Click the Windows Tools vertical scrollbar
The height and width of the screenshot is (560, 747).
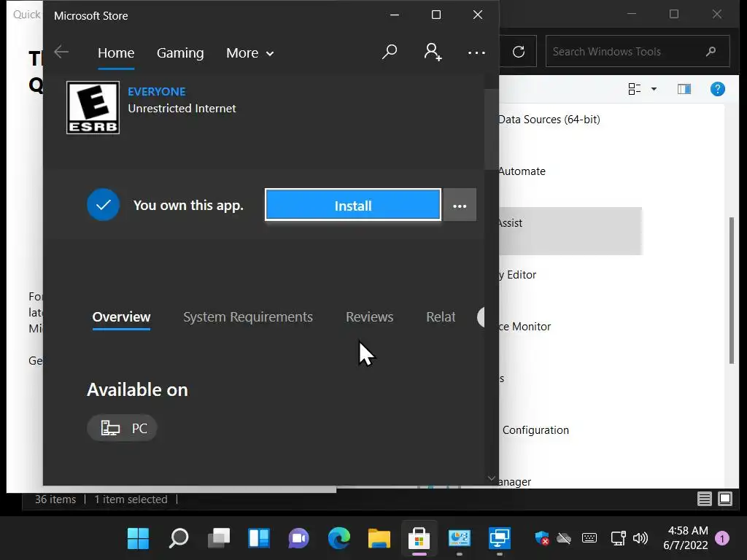(x=732, y=290)
